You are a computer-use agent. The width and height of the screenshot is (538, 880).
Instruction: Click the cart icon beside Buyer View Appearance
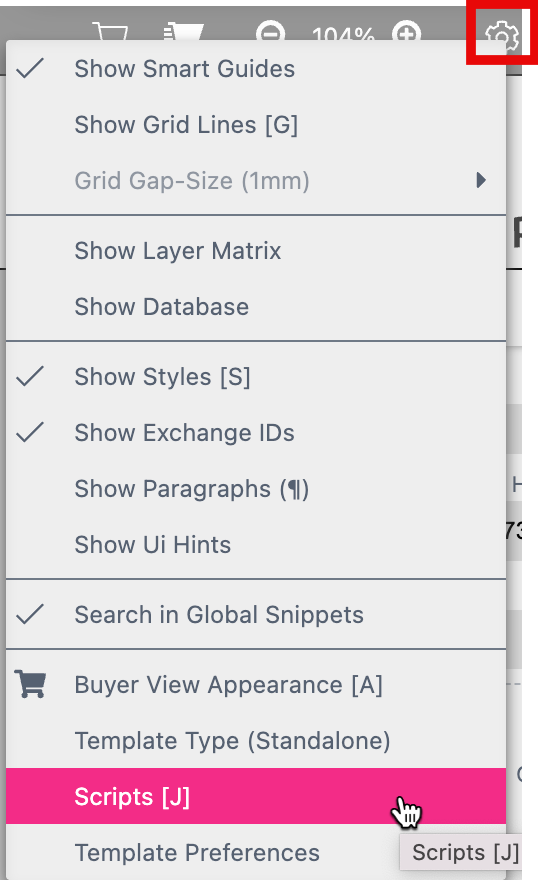coord(30,684)
